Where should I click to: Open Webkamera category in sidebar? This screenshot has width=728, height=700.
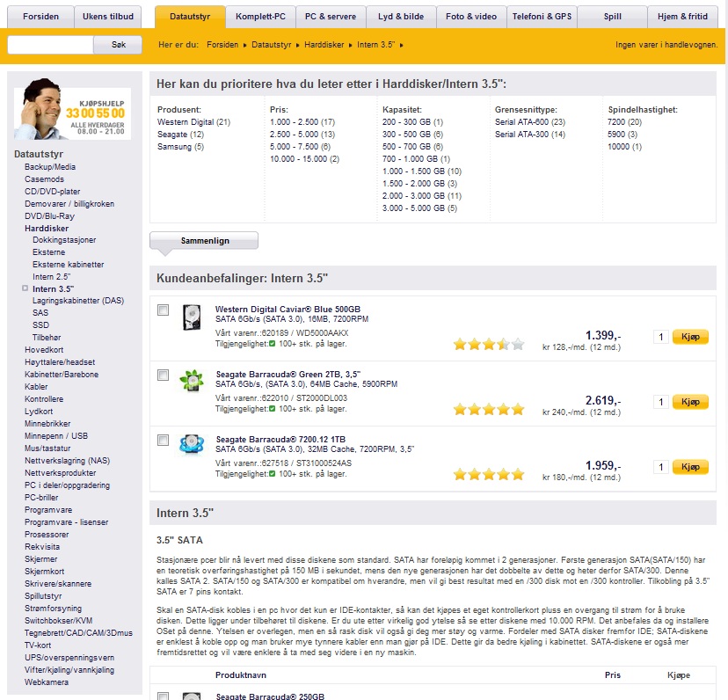tap(47, 682)
